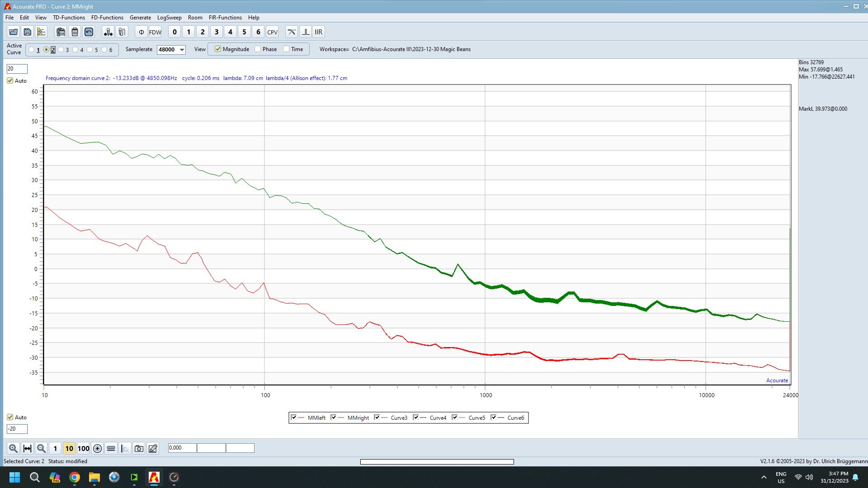This screenshot has width=868, height=488.
Task: Click the upper amplitude limit field showing 20
Action: point(17,69)
